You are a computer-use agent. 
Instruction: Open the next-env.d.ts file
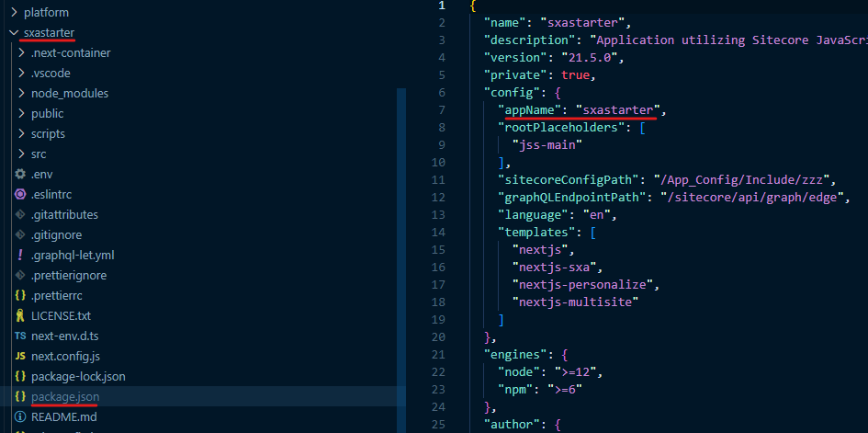tap(65, 336)
